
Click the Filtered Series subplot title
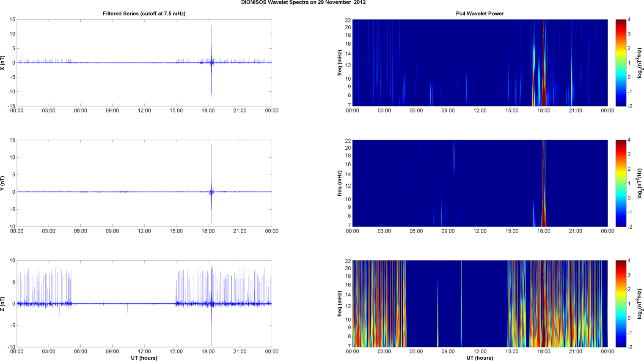pyautogui.click(x=144, y=14)
